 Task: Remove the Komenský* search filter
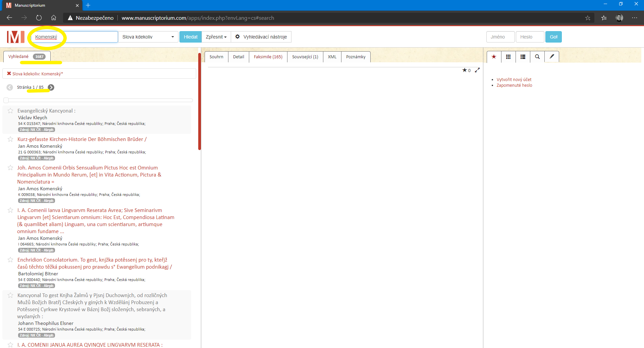point(9,74)
